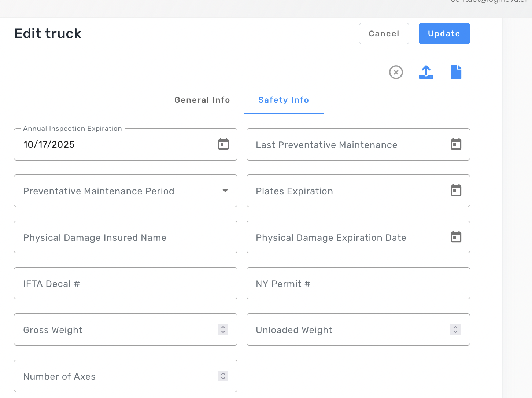Image resolution: width=532 pixels, height=398 pixels.
Task: Open Annual Inspection Expiration calendar picker
Action: click(223, 144)
